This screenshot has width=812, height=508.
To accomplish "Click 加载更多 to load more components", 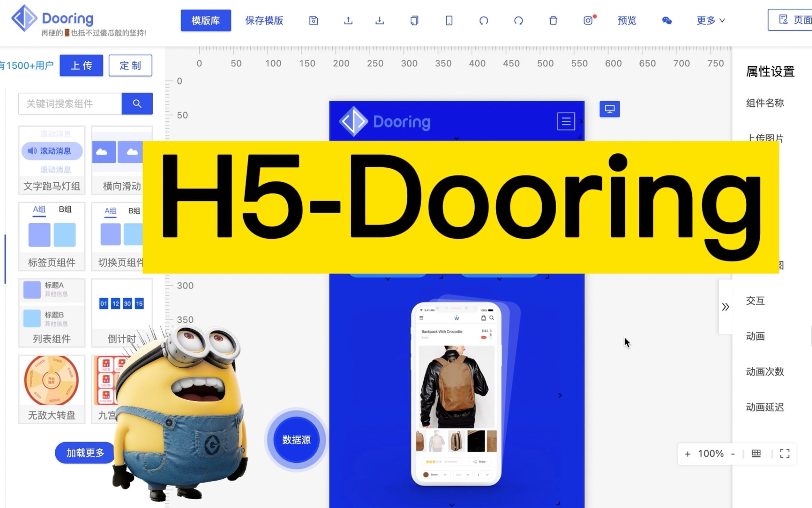I will click(85, 453).
